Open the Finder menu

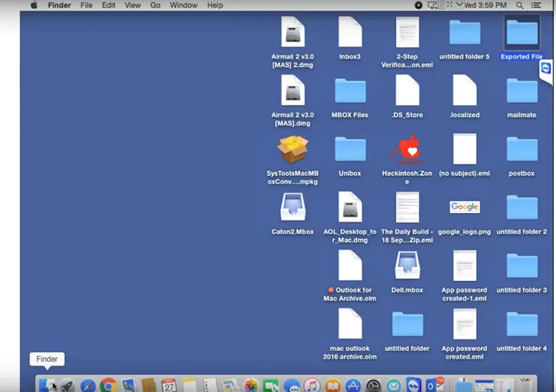[60, 5]
